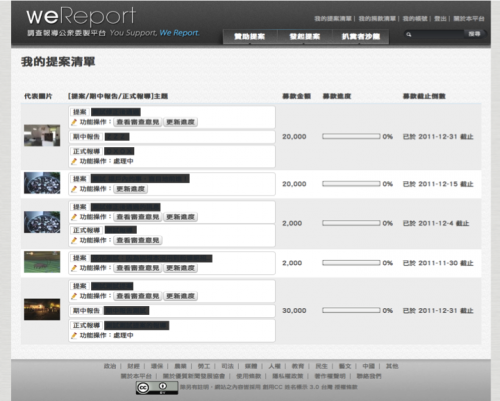Click deadline text 已於 2011-11-30 截止
Viewport: 500px width, 401px height.
[x=438, y=263]
